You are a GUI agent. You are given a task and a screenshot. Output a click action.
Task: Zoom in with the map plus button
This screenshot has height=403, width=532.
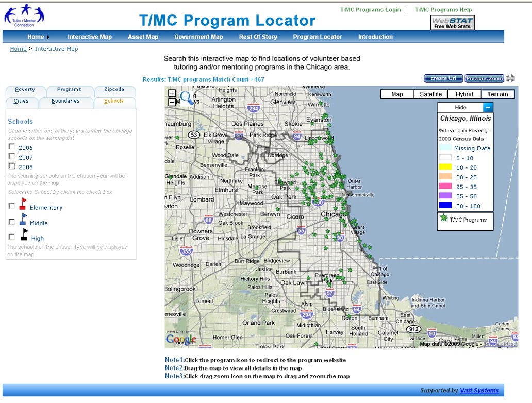pos(172,93)
